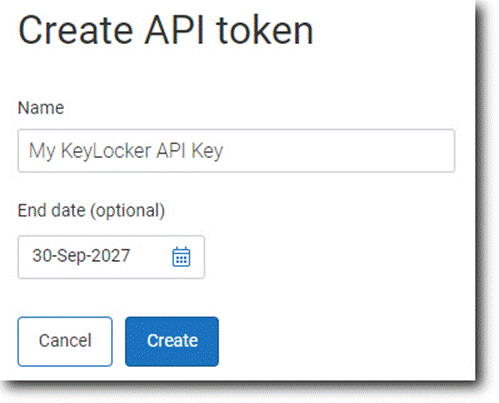Click empty area right of Name textbox text

(x=337, y=151)
